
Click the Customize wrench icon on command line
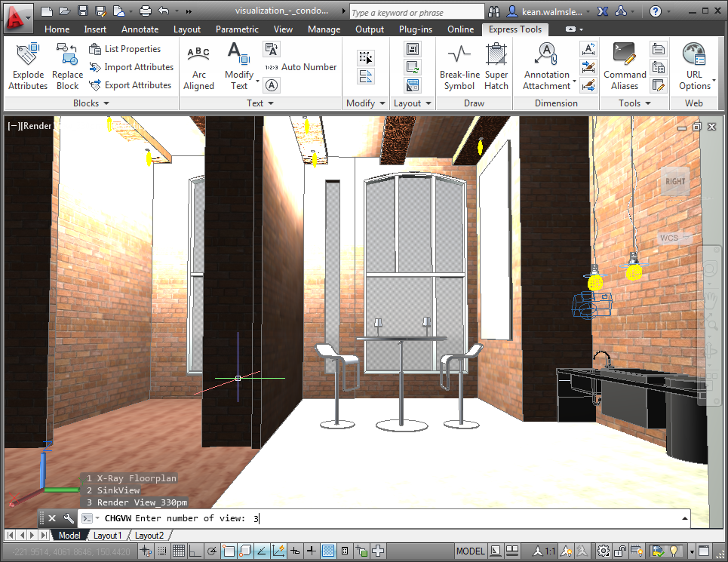click(x=69, y=518)
